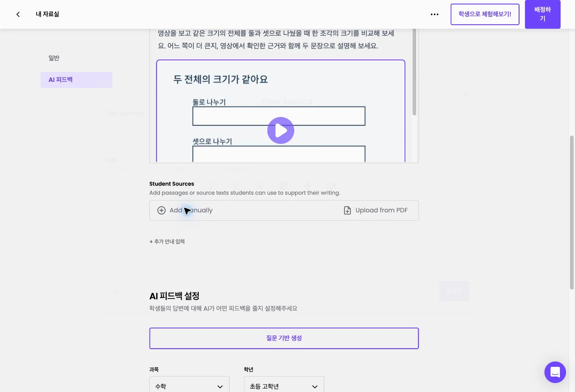
Task: Open the three-dots more options menu
Action: 434,14
